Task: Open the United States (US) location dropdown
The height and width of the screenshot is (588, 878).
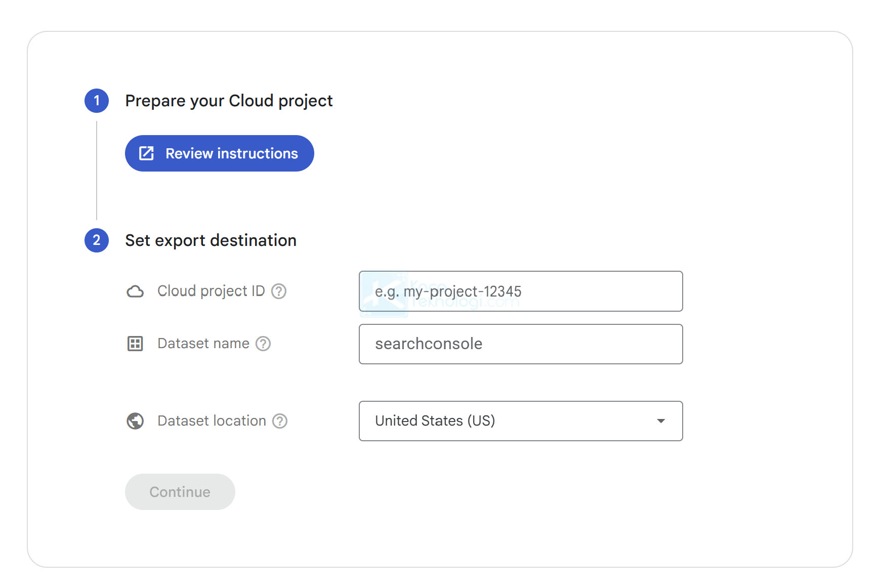Action: pyautogui.click(x=520, y=421)
